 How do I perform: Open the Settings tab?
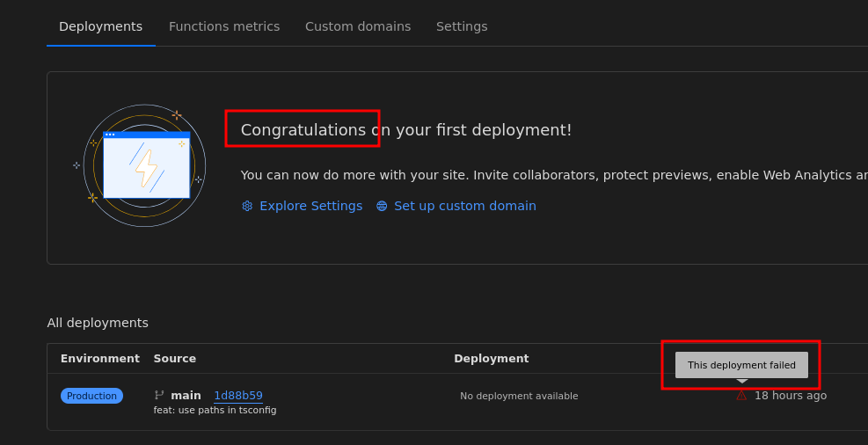click(x=462, y=26)
